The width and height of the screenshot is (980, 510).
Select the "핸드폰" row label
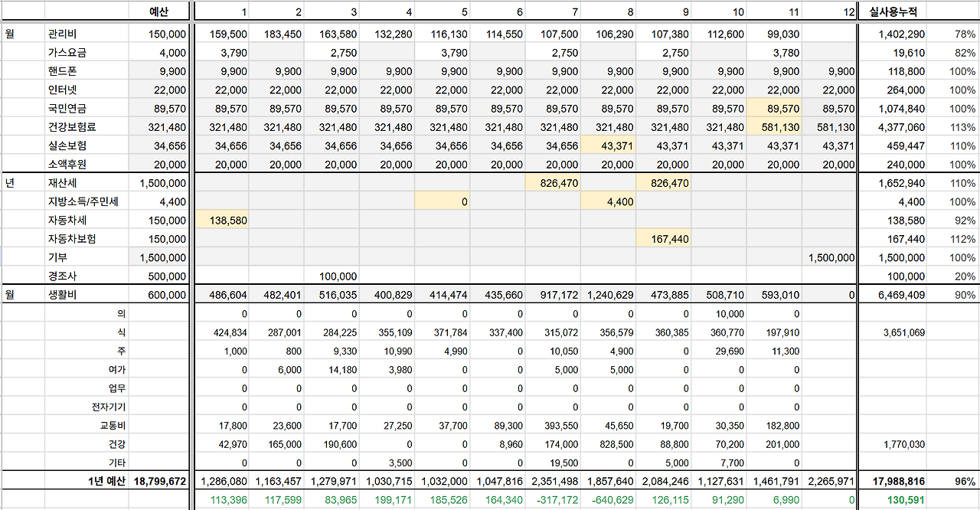[x=61, y=71]
